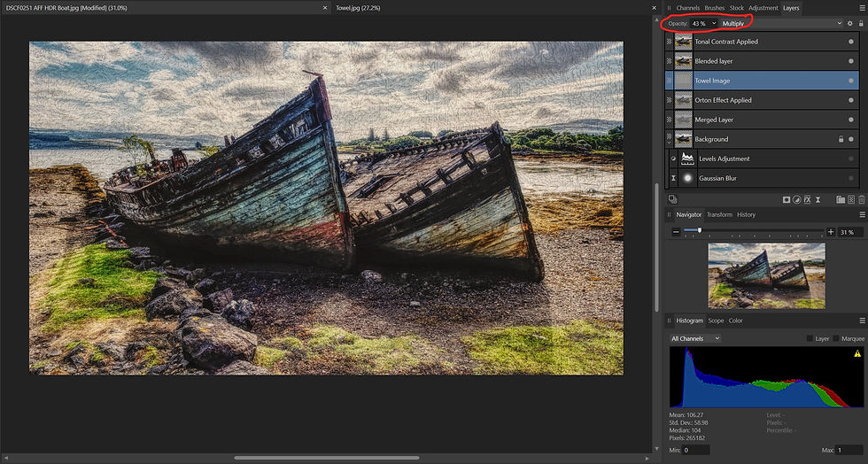Click the Tonal Contrast Applied layer thumbnail
The height and width of the screenshot is (464, 868).
point(684,42)
